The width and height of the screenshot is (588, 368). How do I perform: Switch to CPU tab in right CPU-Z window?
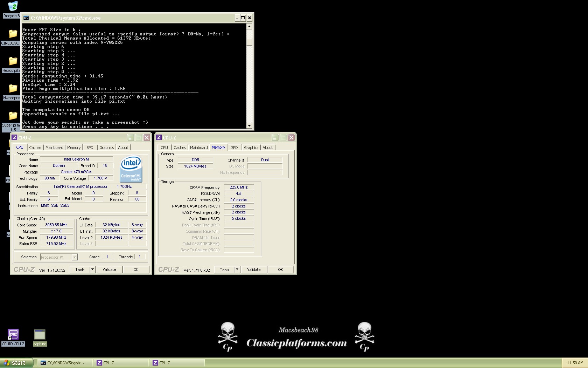(164, 148)
